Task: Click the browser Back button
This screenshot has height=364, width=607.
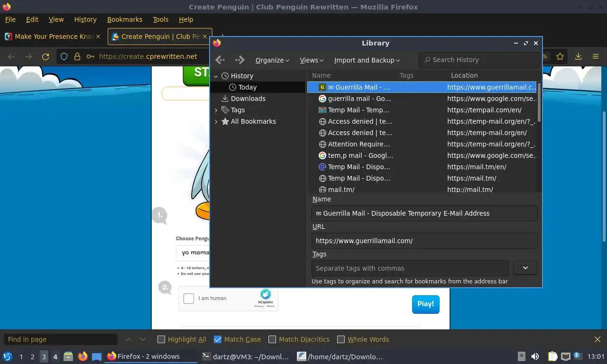Action: coord(11,56)
